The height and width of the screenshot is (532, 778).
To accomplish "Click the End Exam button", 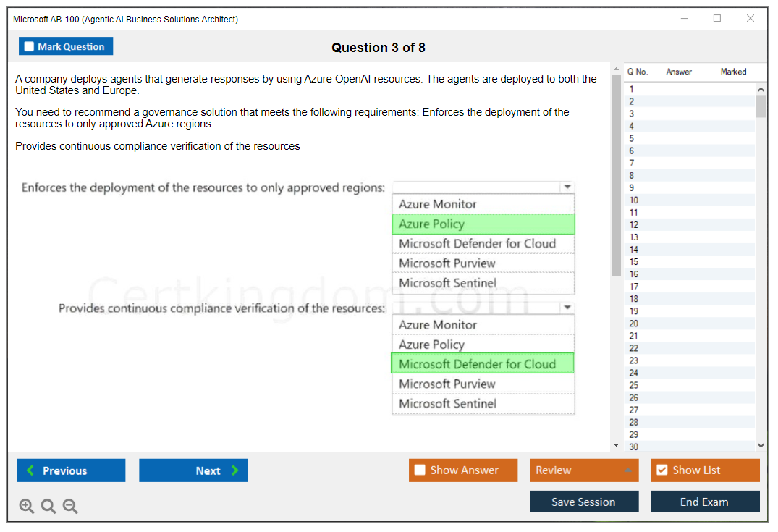I will [x=705, y=502].
